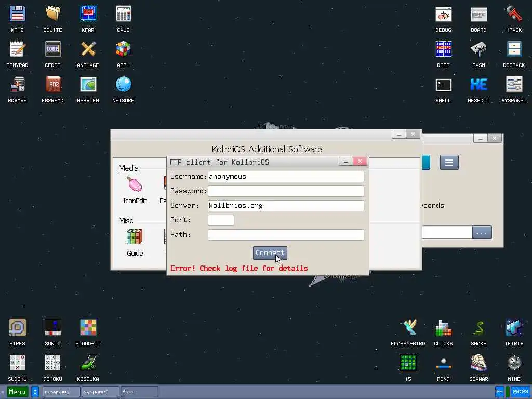This screenshot has width=532, height=399.
Task: Launch the CEDIT code editor icon
Action: 52,49
